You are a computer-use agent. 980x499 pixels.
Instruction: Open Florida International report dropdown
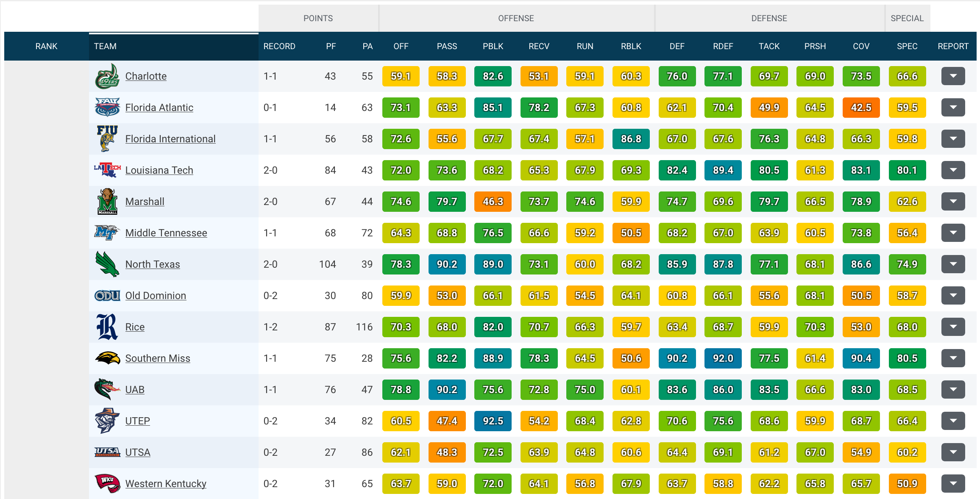click(953, 139)
